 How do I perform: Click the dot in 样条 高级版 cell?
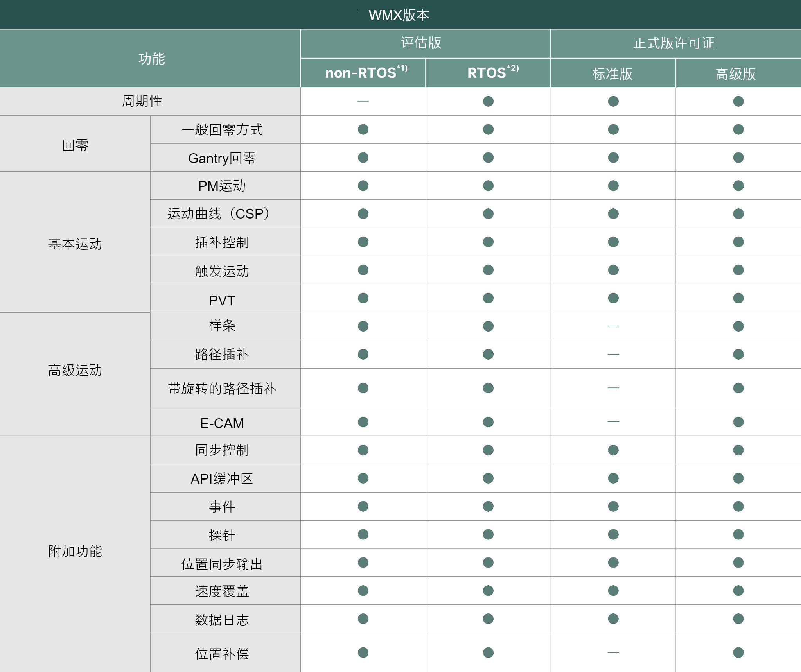(738, 326)
